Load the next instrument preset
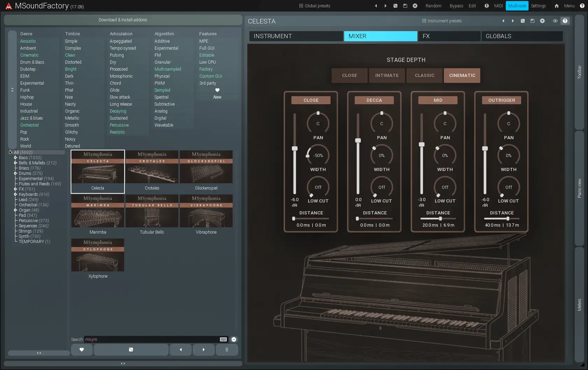This screenshot has height=370, width=588. click(513, 21)
